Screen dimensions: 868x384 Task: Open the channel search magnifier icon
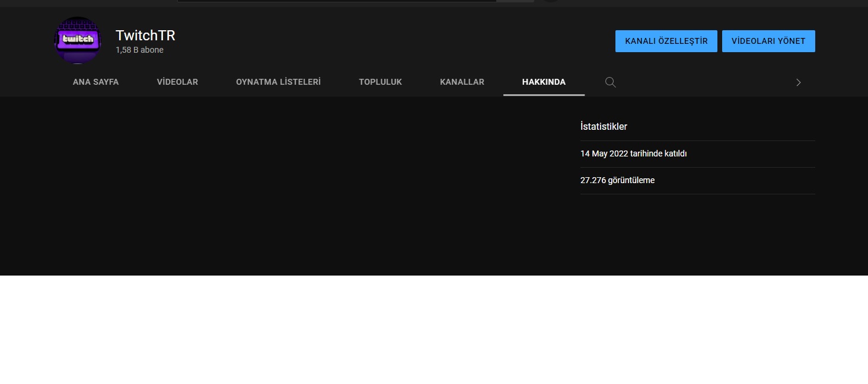tap(610, 82)
